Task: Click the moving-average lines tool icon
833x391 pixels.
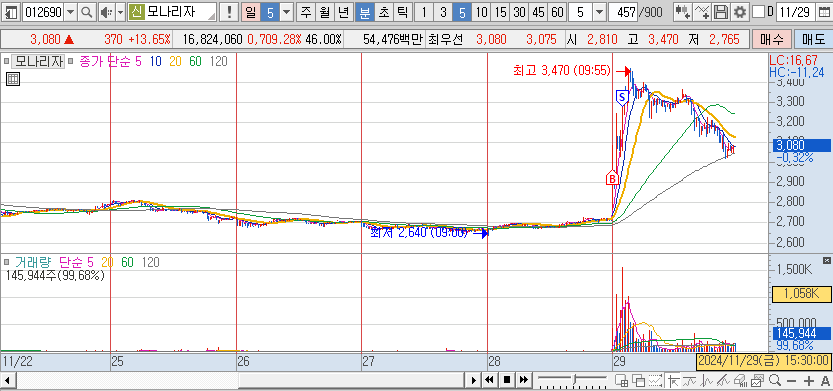Action: 690,380
